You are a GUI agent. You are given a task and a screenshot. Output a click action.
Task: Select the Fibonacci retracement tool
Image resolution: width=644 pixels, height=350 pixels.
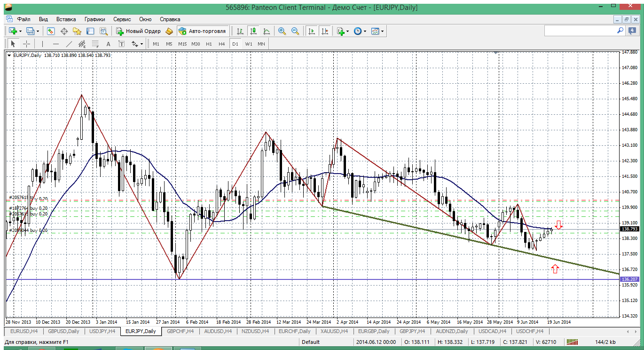click(x=95, y=44)
